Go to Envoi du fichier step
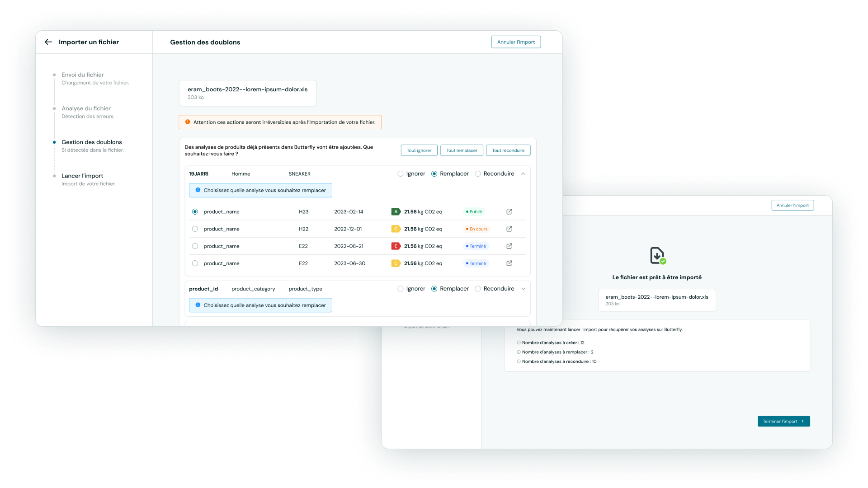868x488 pixels. point(83,75)
